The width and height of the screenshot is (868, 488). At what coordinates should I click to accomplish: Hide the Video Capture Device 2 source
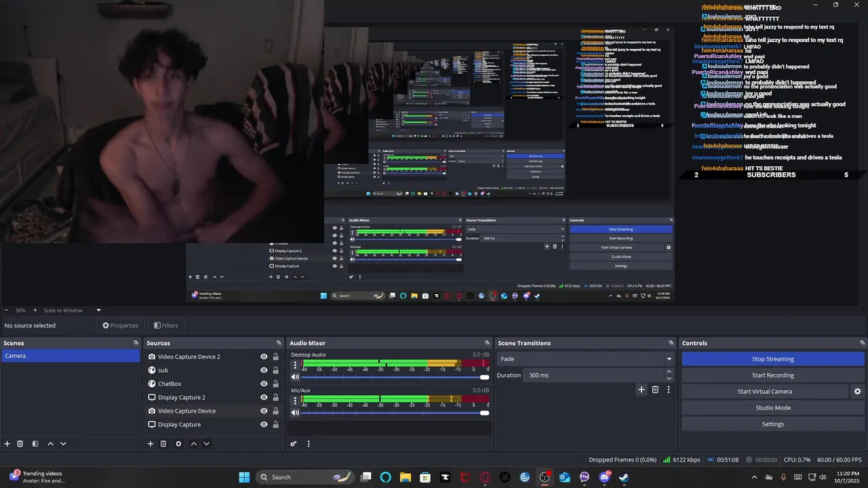pyautogui.click(x=264, y=357)
